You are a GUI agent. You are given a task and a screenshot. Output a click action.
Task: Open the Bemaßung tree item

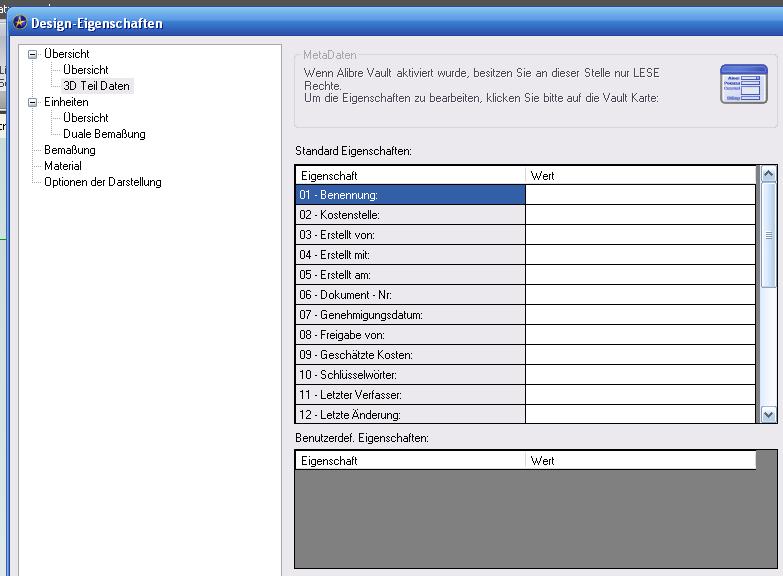click(69, 150)
